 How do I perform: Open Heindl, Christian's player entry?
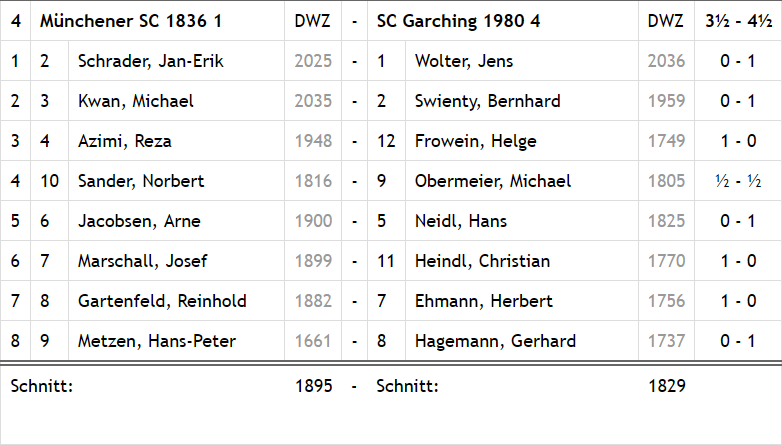482,261
